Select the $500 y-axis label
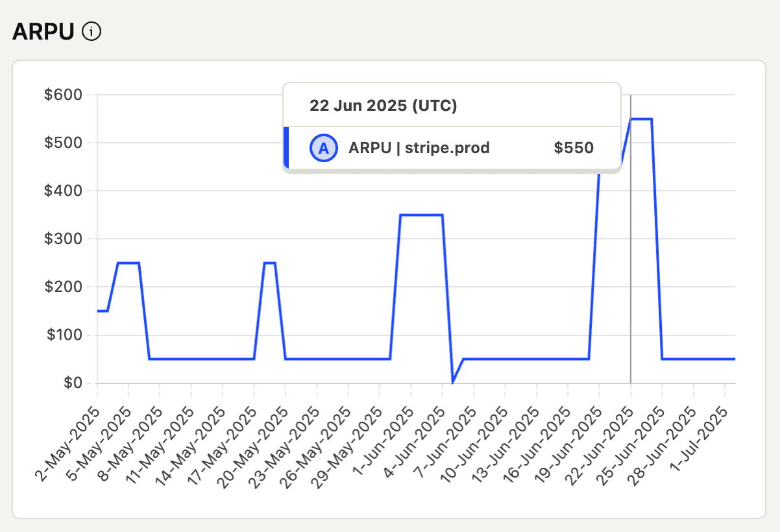780x532 pixels. (63, 143)
